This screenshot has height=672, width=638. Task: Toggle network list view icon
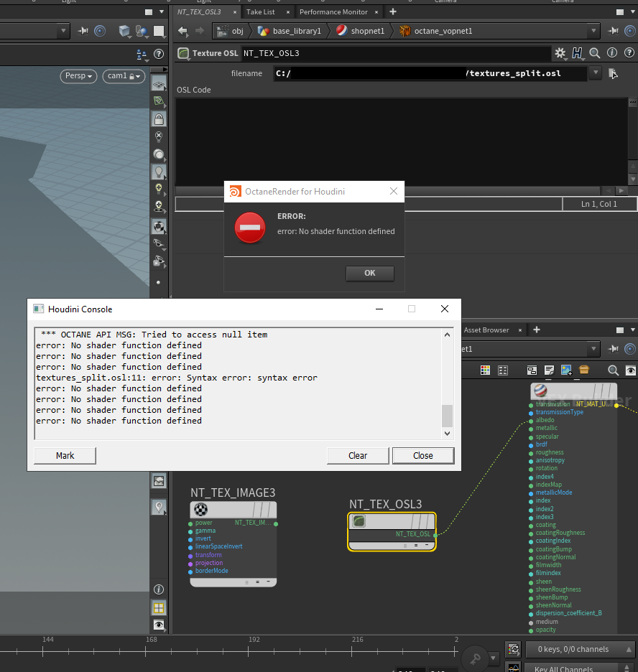pyautogui.click(x=502, y=370)
